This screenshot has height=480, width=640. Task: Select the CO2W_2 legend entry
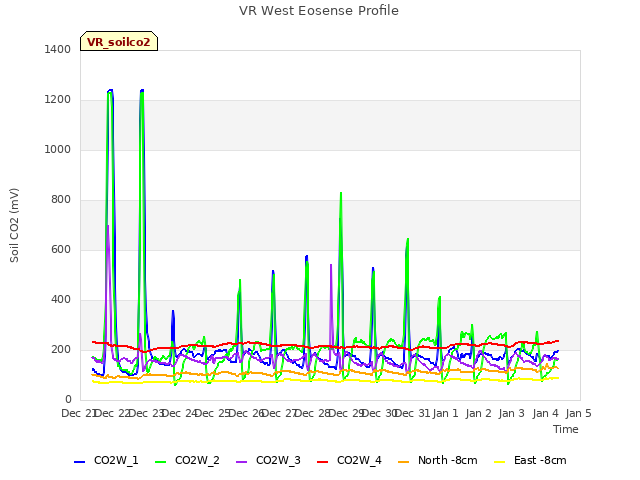point(187,460)
